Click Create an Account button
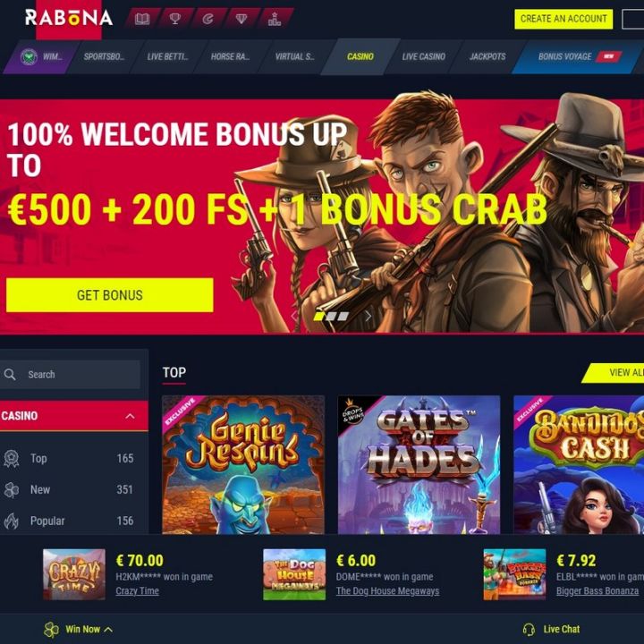 click(x=563, y=19)
